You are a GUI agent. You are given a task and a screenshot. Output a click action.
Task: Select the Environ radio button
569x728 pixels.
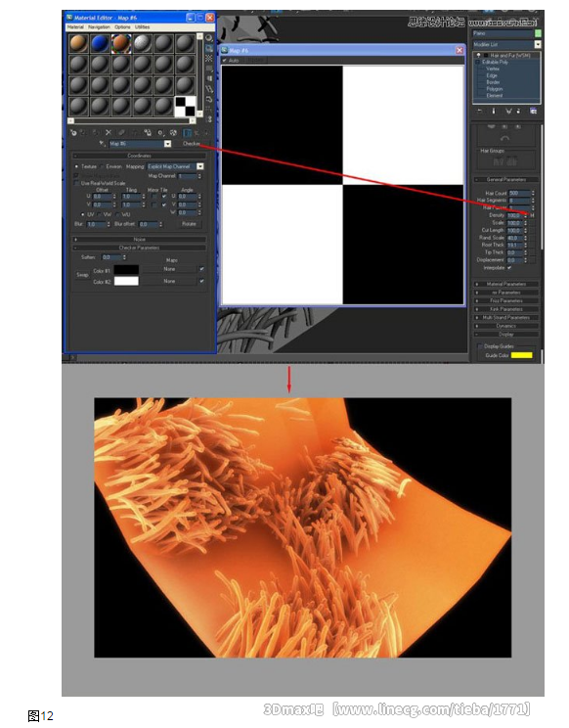[x=102, y=166]
